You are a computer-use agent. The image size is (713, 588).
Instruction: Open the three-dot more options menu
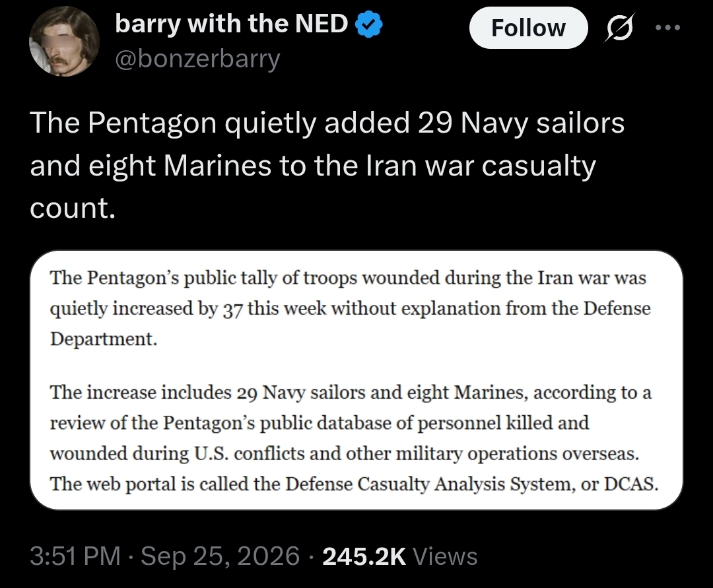tap(667, 28)
